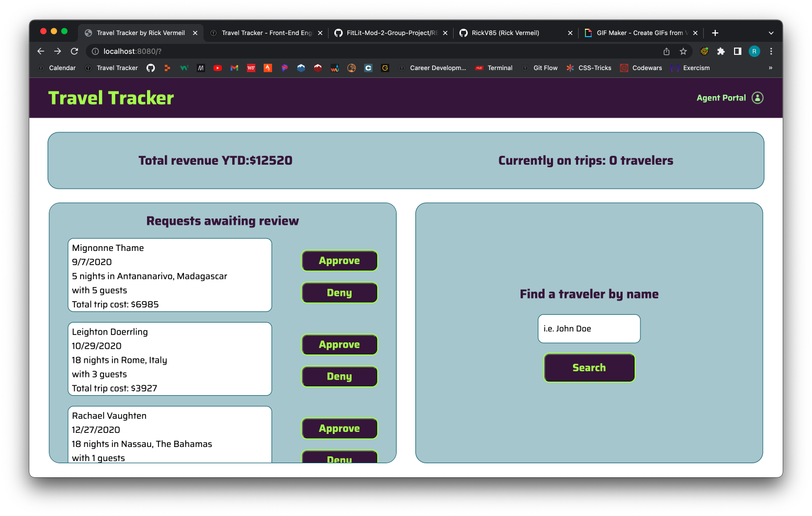Open the Gmail bookmark icon

(234, 67)
